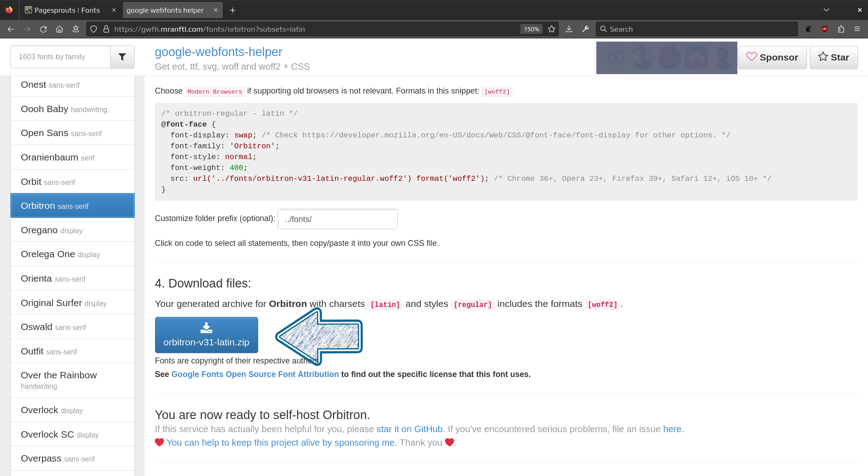This screenshot has width=868, height=476.
Task: Click the 150% zoom level indicator
Action: point(531,29)
